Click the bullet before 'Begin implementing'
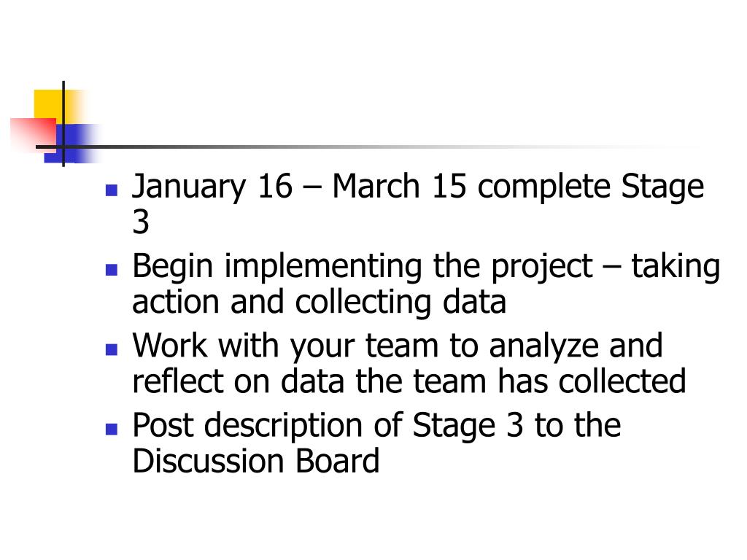The width and height of the screenshot is (747, 560). [x=112, y=270]
